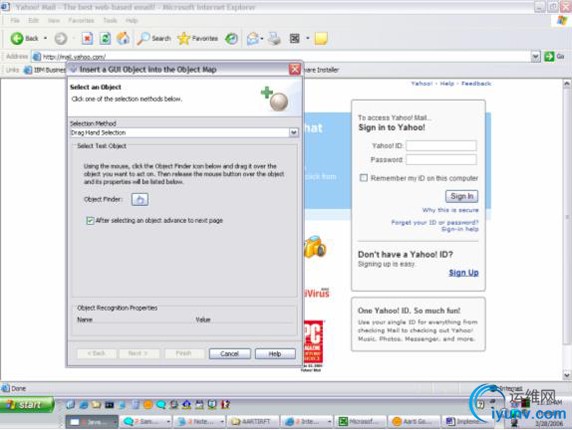Click the toolbar icon left of the yellow note
Image resolution: width=572 pixels, height=430 pixels.
click(294, 38)
